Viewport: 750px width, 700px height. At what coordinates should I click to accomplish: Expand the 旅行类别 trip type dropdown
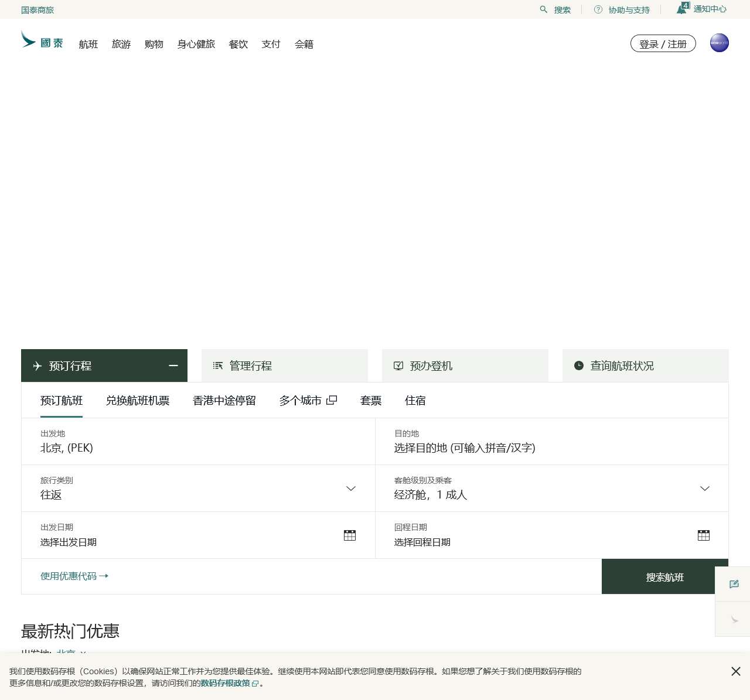click(351, 489)
